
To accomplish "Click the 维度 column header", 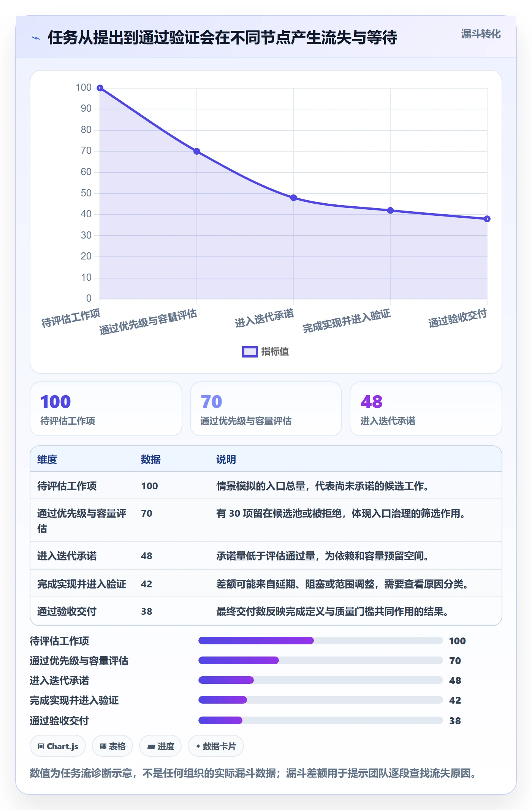I will pyautogui.click(x=47, y=459).
